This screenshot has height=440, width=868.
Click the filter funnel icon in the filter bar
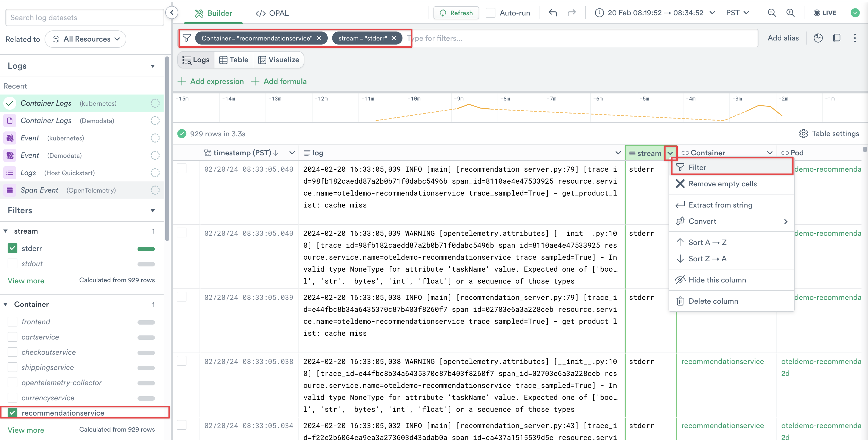click(x=187, y=38)
